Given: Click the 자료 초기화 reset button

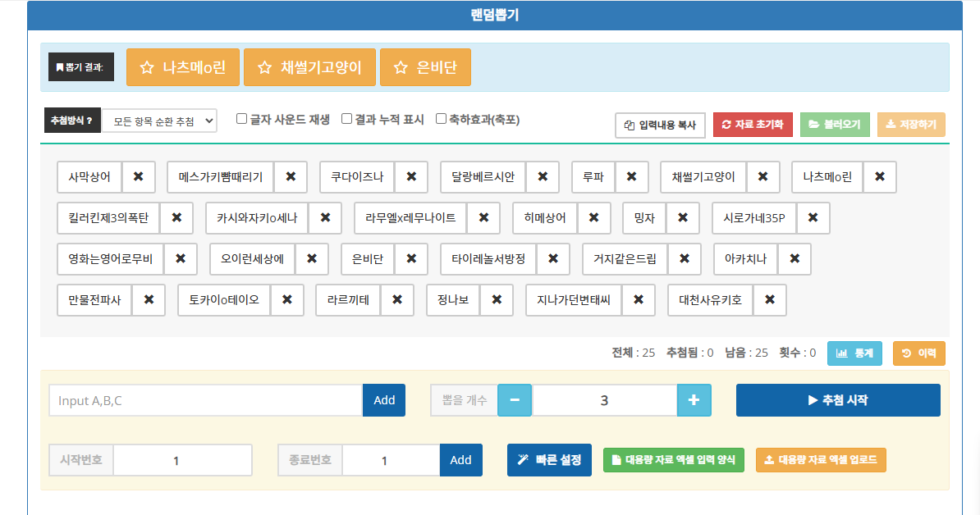Looking at the screenshot, I should (753, 125).
